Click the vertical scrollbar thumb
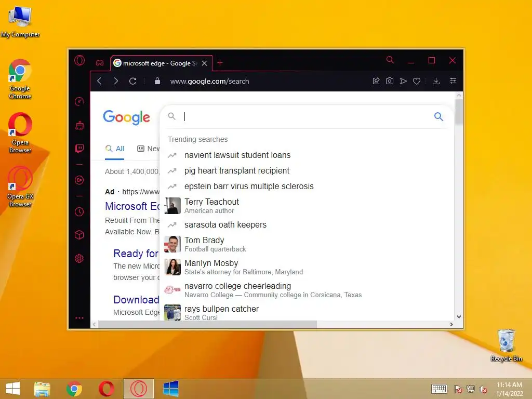The image size is (532, 399). tap(459, 112)
